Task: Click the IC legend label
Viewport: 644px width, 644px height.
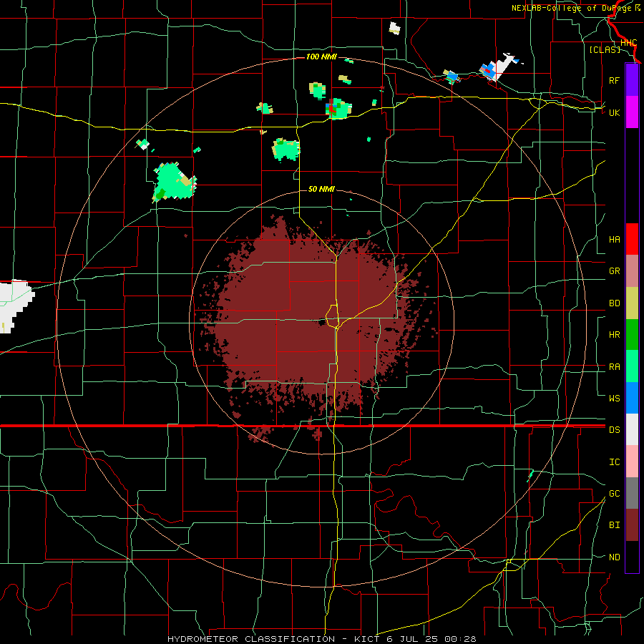Action: 614,462
